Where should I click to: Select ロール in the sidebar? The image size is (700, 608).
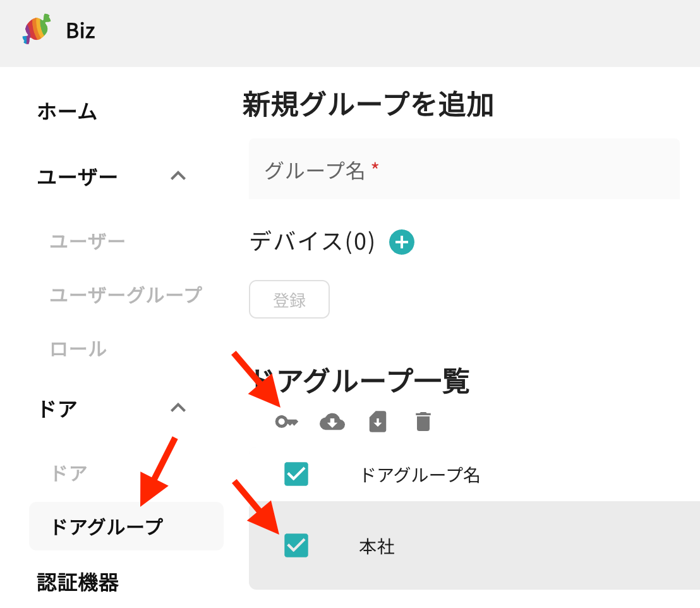(78, 349)
